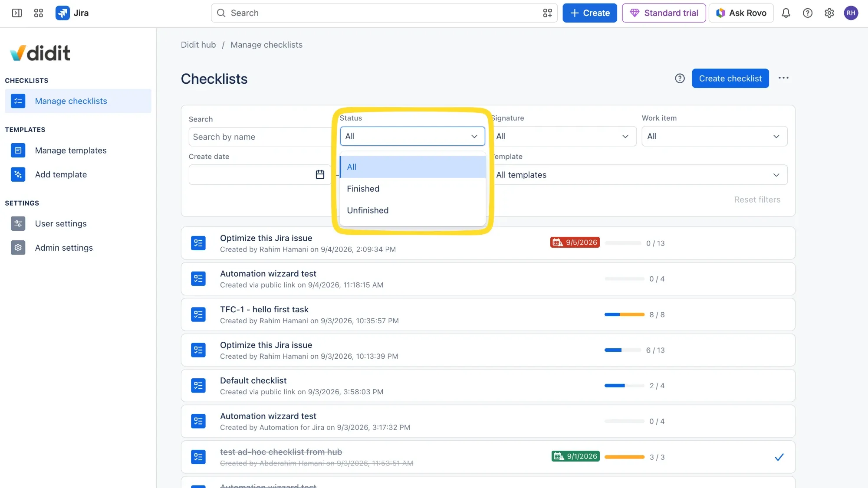Image resolution: width=868 pixels, height=488 pixels.
Task: Click the Jira logo
Action: (72, 13)
